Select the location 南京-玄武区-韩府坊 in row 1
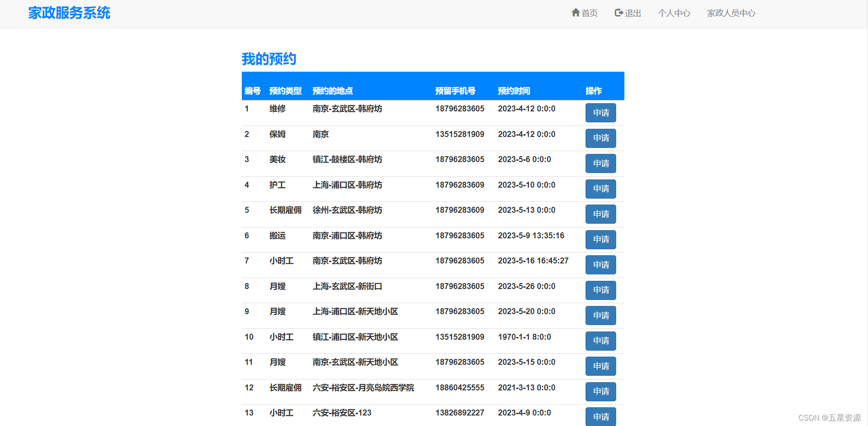Screen dimensions: 868x426 [347, 109]
